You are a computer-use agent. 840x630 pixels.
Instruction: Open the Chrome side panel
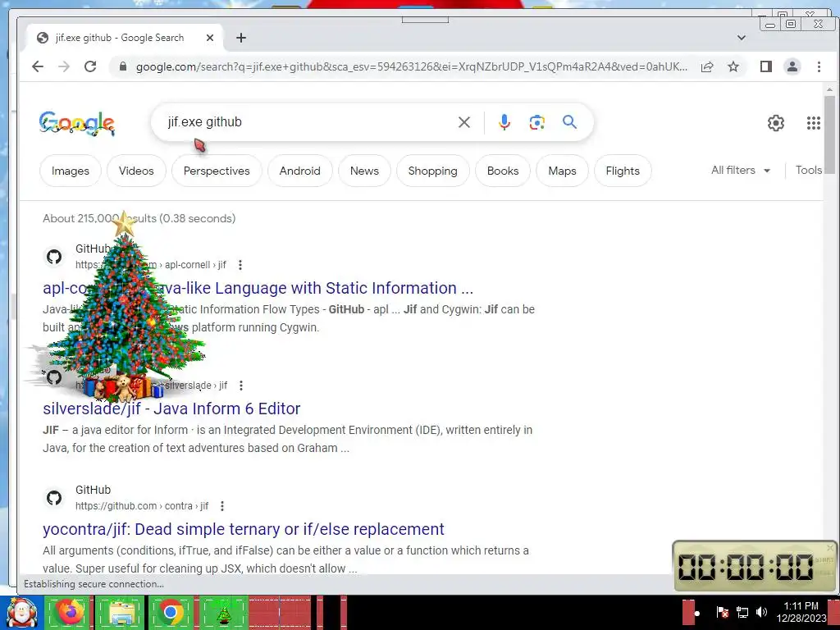tap(766, 66)
